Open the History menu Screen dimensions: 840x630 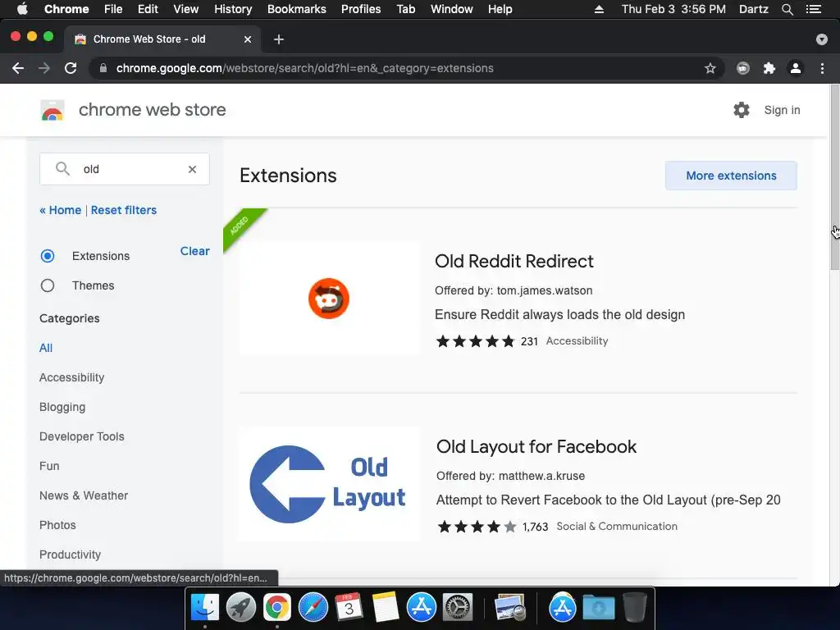coord(233,9)
